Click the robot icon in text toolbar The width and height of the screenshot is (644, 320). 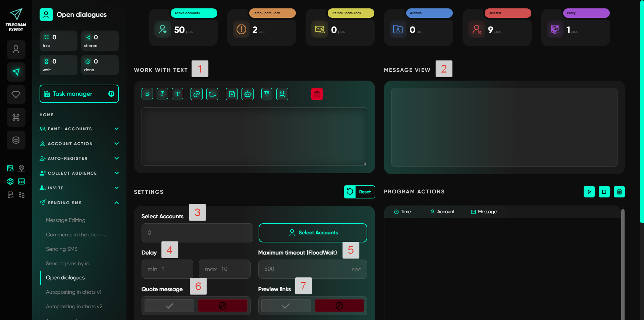pyautogui.click(x=248, y=94)
